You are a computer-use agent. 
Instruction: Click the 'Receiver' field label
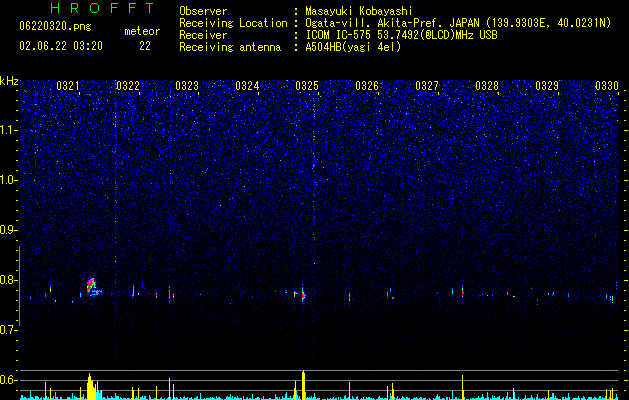[x=203, y=35]
